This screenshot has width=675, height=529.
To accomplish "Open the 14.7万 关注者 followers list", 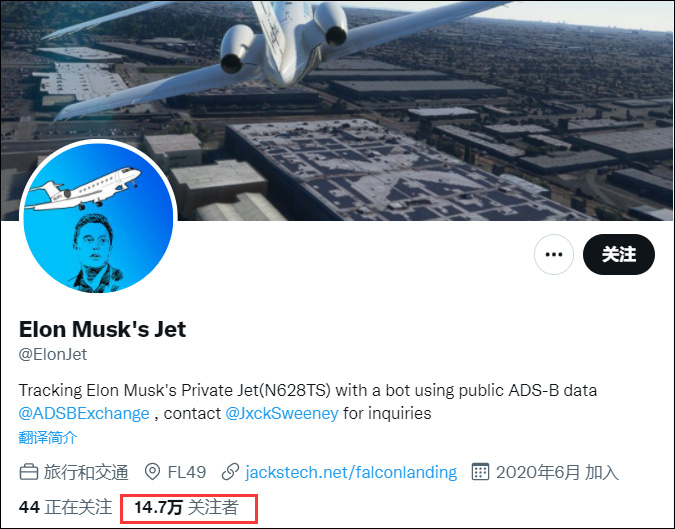I will (x=187, y=507).
